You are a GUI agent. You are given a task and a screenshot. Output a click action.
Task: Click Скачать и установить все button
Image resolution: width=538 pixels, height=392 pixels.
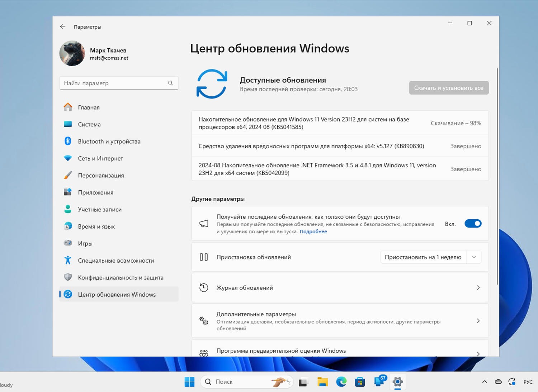(x=449, y=88)
